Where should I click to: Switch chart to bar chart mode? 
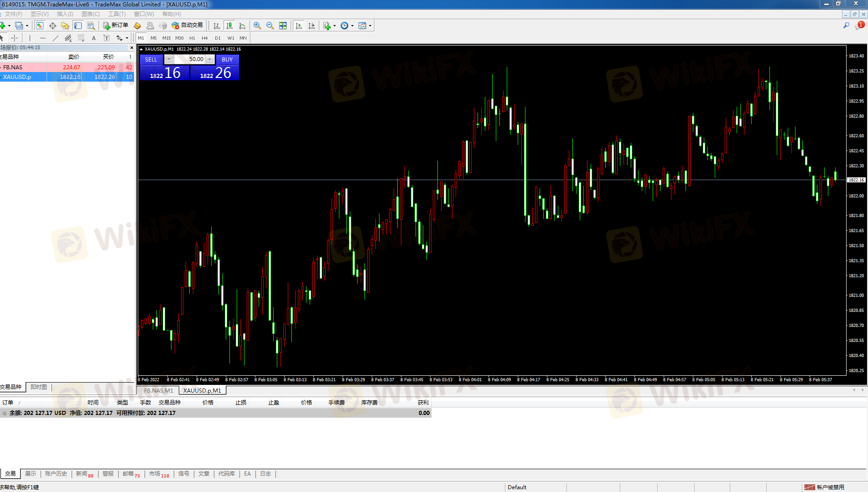[x=217, y=26]
